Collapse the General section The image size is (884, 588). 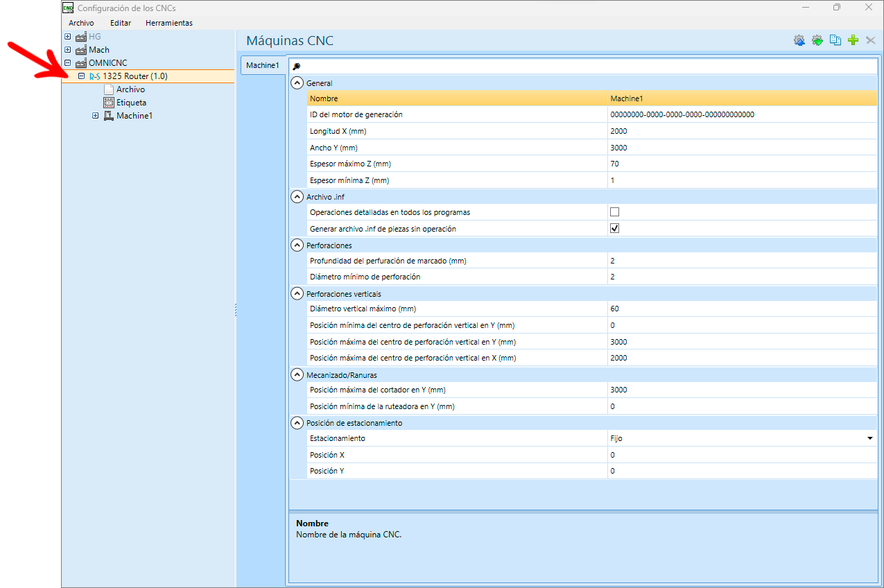pos(297,83)
